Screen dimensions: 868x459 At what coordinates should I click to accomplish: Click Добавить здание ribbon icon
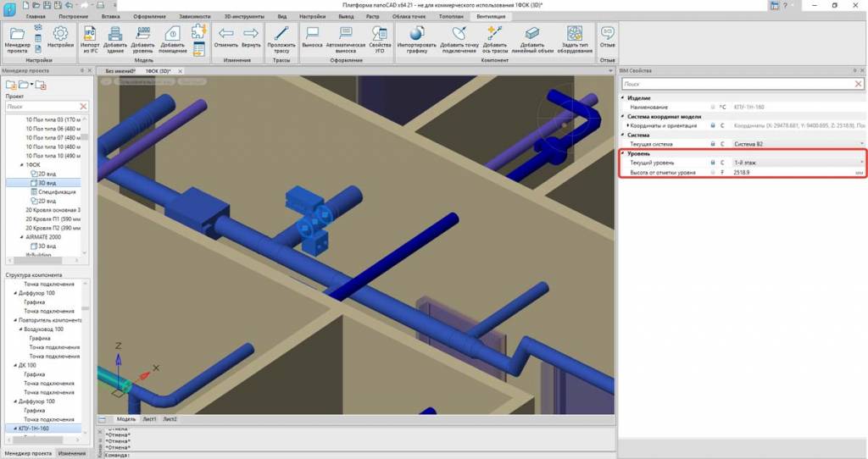coord(116,38)
